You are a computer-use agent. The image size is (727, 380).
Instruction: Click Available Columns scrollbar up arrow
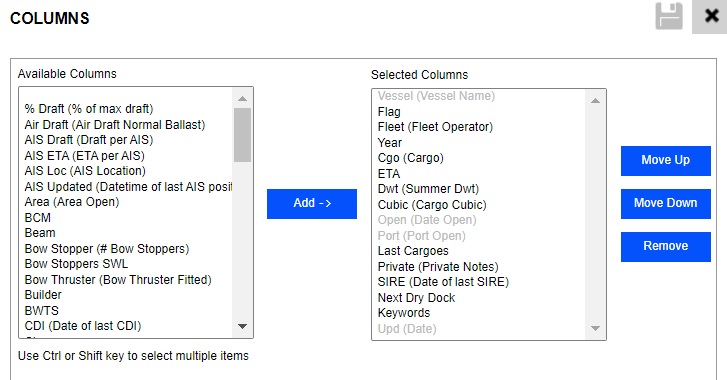pos(242,99)
